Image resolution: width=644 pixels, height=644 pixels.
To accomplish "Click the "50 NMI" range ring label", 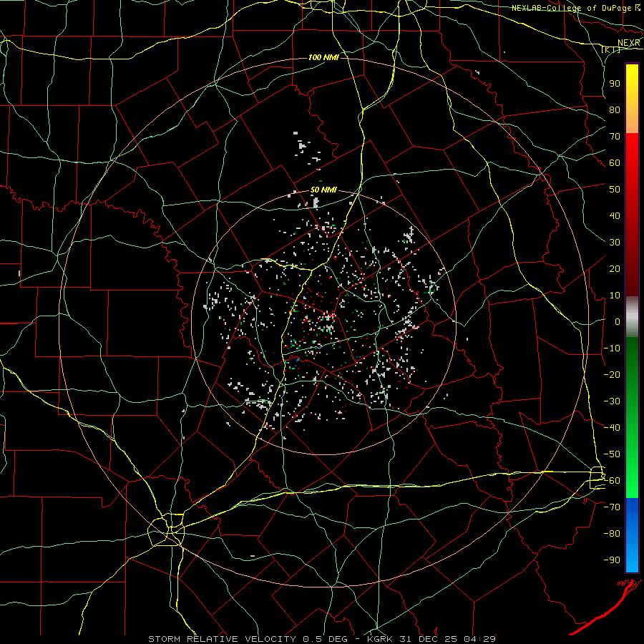I will tap(323, 190).
